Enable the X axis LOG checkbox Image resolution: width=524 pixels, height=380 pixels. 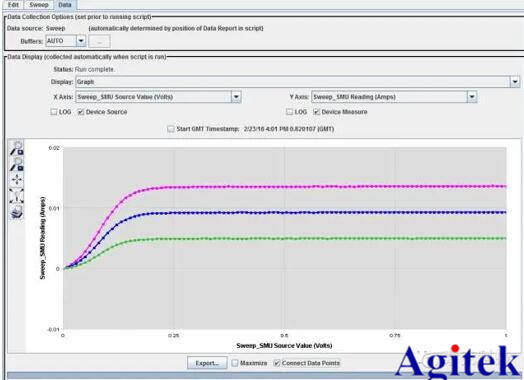click(x=54, y=112)
